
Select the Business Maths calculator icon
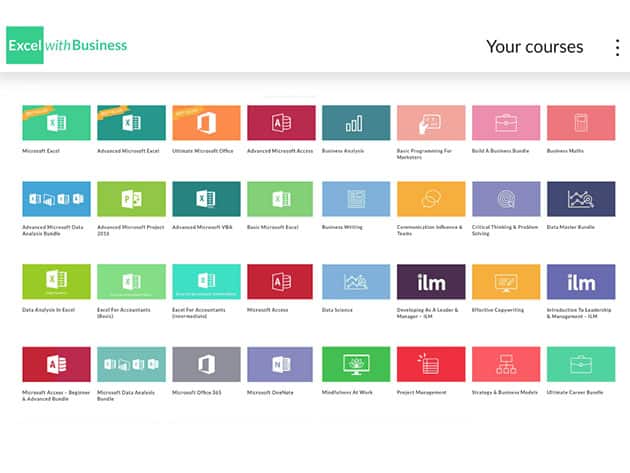[x=581, y=122]
